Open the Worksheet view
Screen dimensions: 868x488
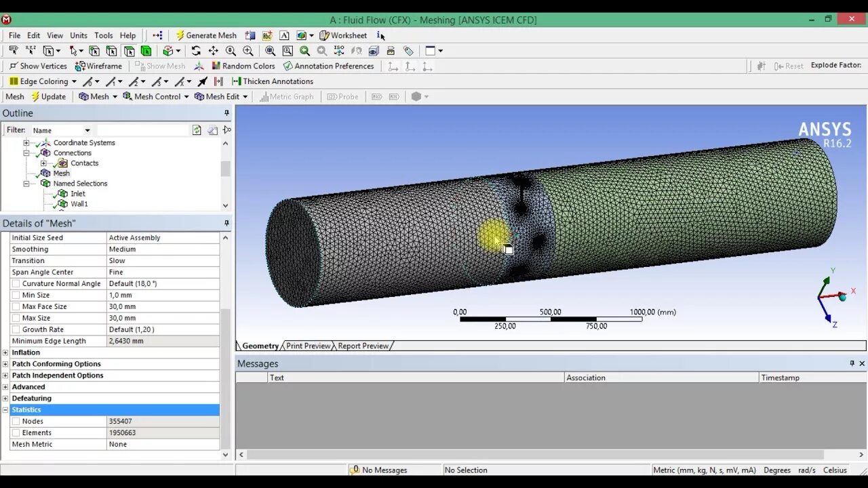coord(343,35)
